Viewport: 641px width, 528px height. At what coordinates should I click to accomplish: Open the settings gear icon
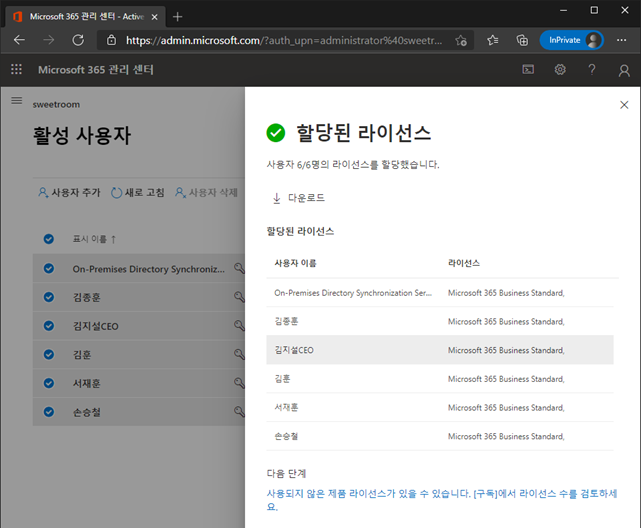point(560,69)
